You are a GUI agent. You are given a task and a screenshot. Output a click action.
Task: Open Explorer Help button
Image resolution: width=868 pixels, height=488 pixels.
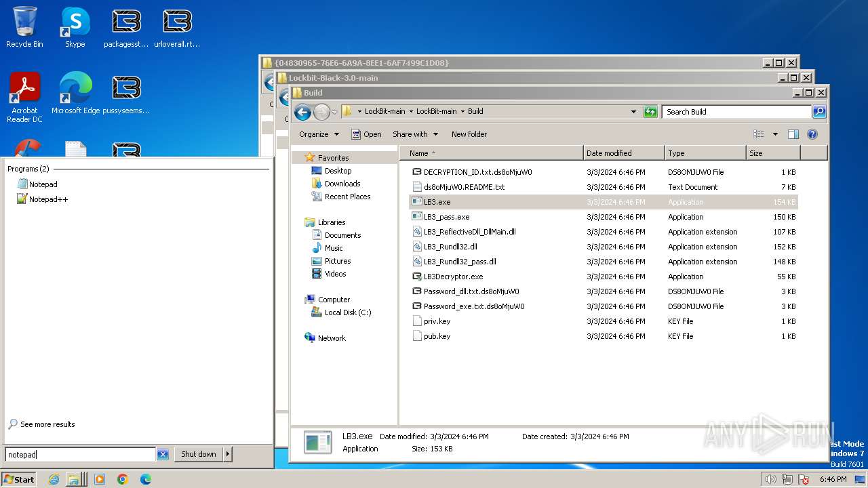812,134
